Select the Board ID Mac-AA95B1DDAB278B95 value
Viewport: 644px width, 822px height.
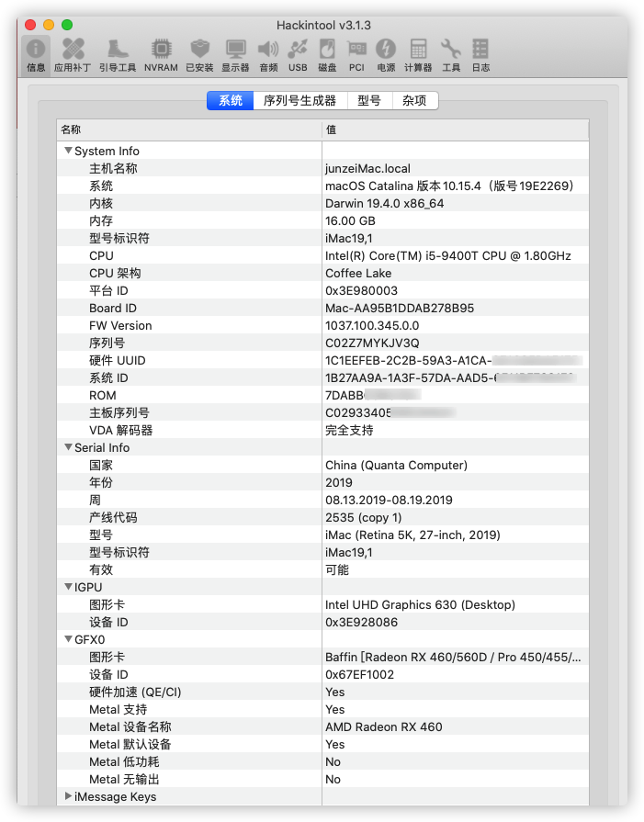(400, 308)
